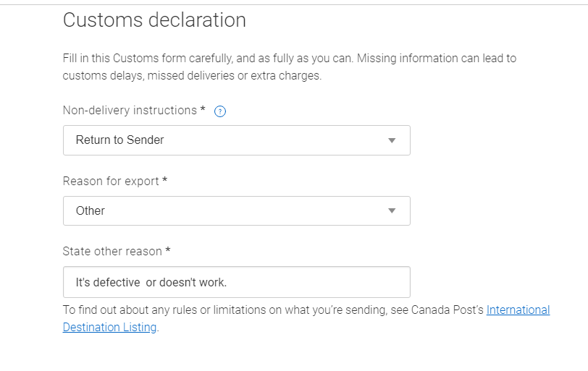Click the Customs declaration heading

pos(154,20)
